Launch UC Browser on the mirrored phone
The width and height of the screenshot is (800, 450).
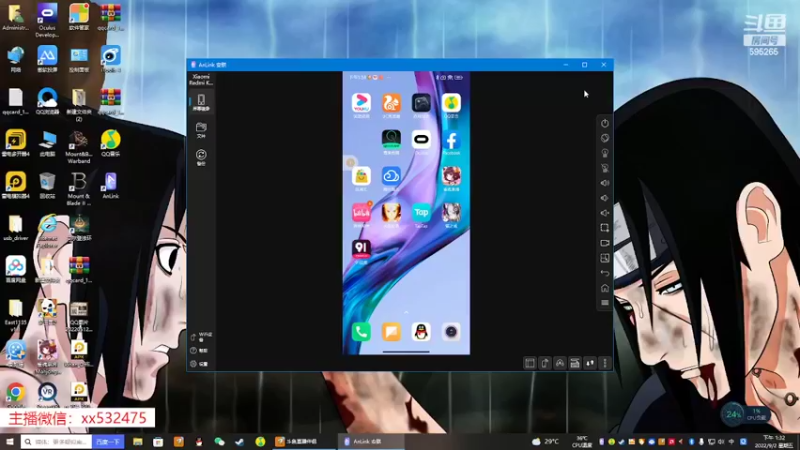391,103
